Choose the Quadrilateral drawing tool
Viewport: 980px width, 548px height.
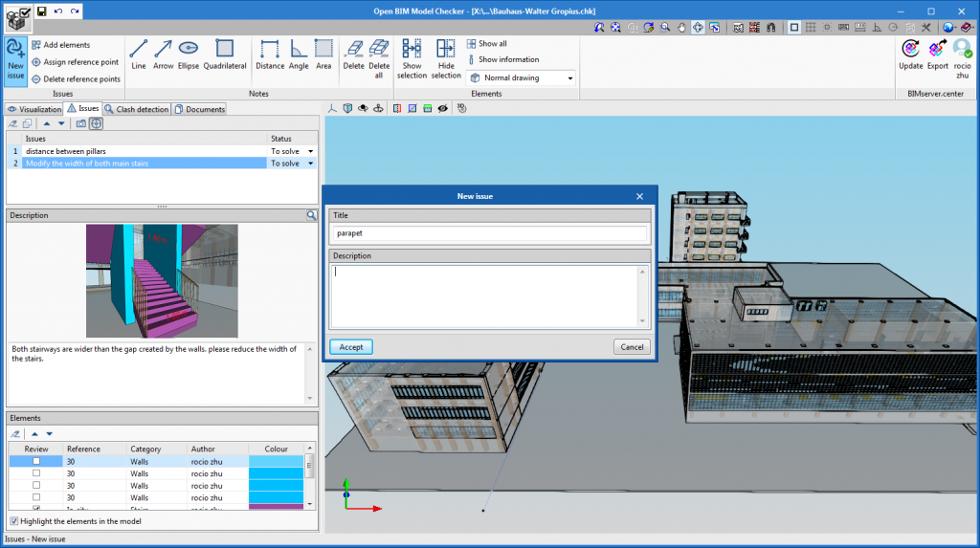225,54
